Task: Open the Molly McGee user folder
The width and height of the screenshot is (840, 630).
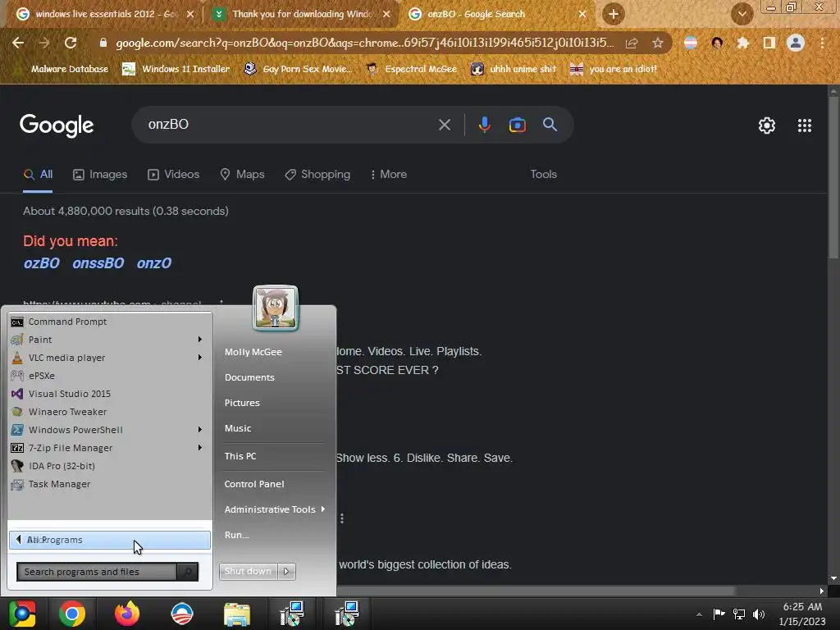Action: coord(253,353)
